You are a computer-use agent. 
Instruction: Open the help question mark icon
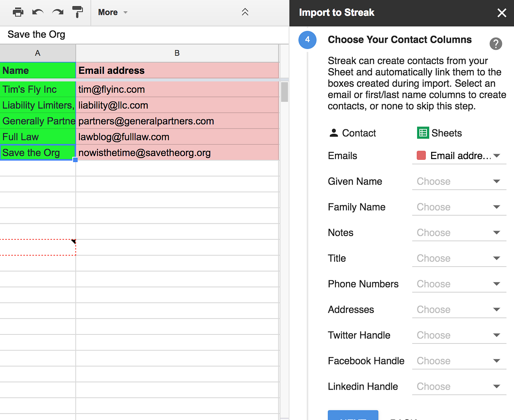pos(496,44)
